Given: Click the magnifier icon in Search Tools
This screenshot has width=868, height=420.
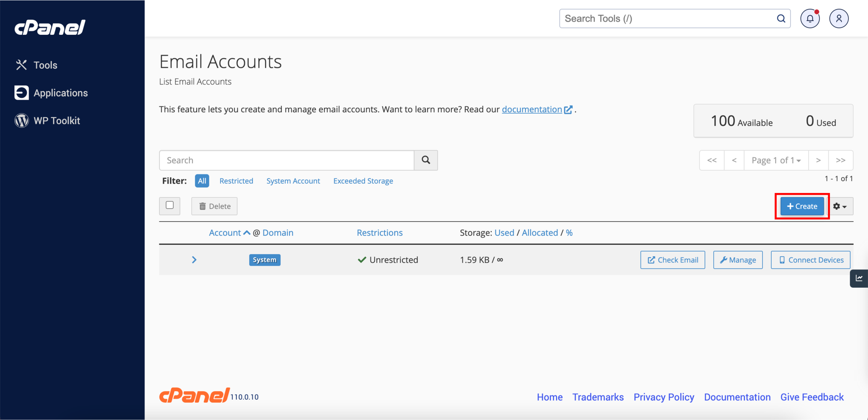Looking at the screenshot, I should [781, 19].
